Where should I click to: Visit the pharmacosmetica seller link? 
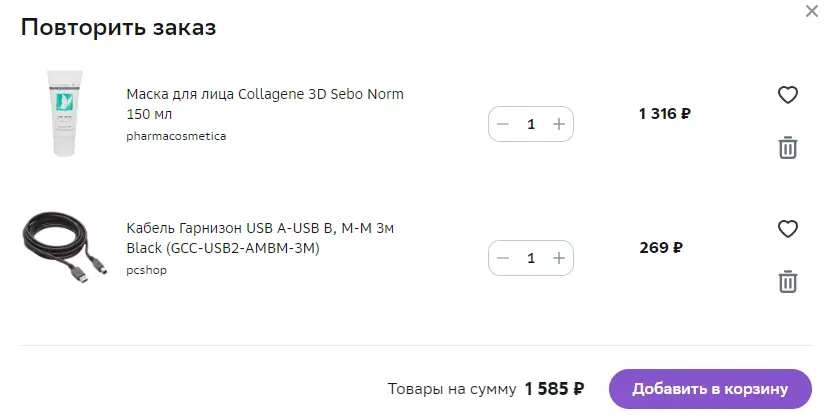176,136
